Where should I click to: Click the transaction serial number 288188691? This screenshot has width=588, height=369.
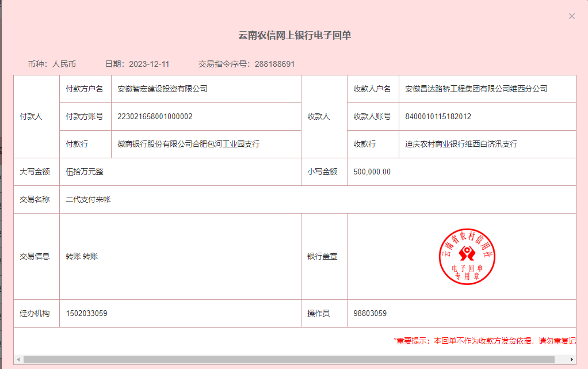(274, 64)
